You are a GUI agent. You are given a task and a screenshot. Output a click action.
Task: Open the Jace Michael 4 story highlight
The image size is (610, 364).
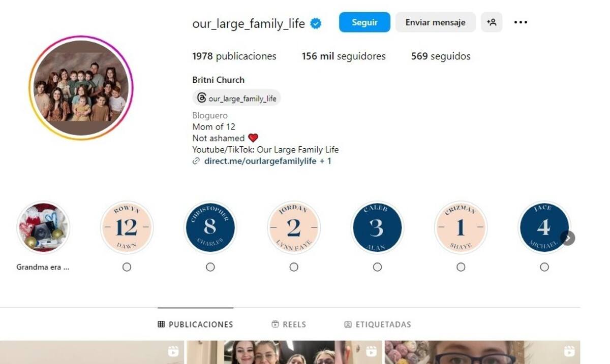(544, 227)
